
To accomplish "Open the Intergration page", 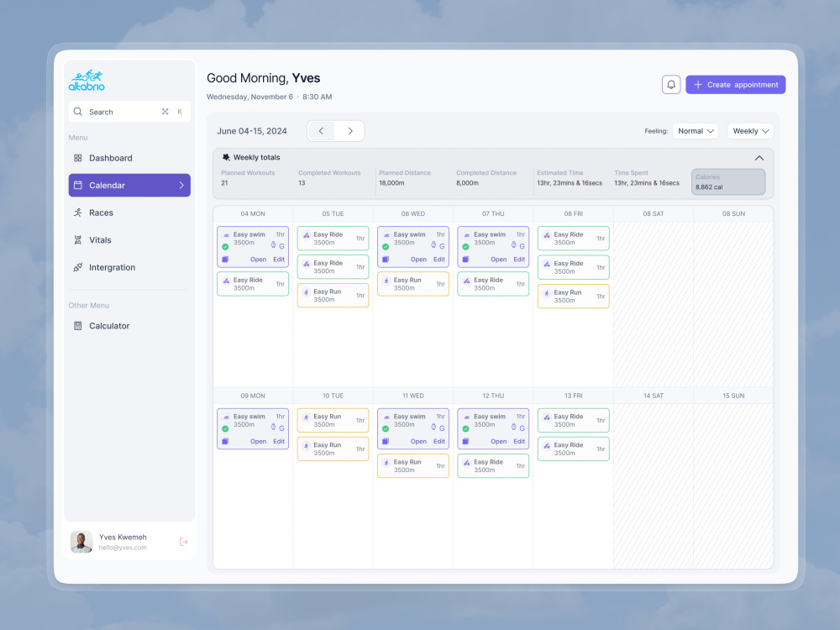I will 129,267.
